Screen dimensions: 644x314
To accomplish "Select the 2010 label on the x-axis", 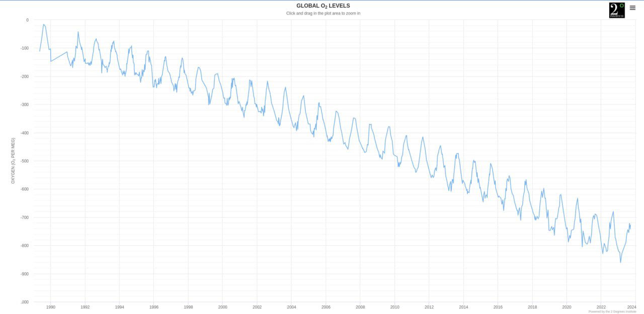I will [x=394, y=307].
